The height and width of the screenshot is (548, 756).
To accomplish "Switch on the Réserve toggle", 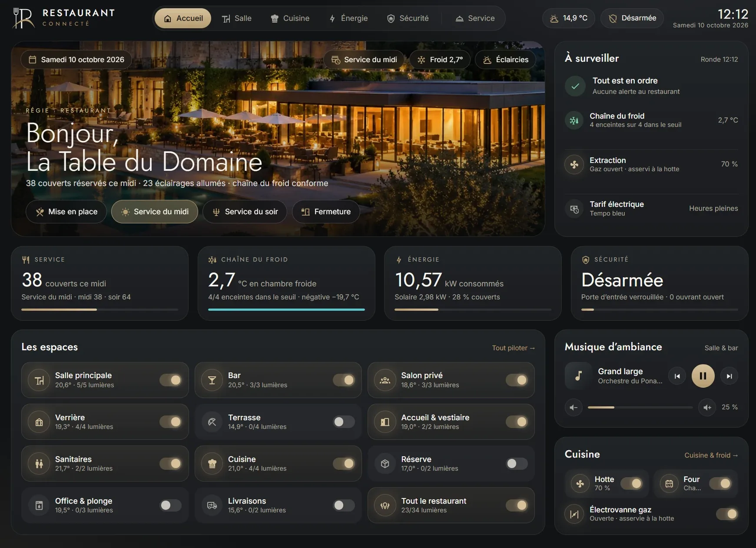I will [x=517, y=464].
